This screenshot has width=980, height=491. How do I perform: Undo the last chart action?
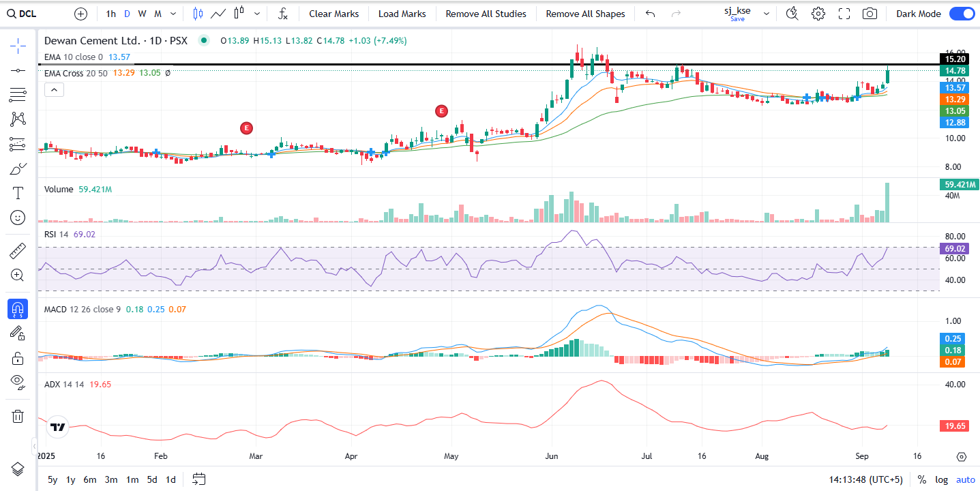click(x=651, y=14)
